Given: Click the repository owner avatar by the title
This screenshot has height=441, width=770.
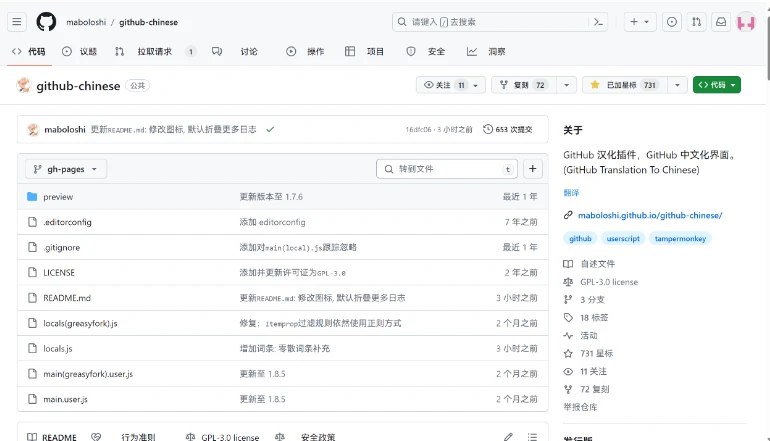Looking at the screenshot, I should point(24,85).
